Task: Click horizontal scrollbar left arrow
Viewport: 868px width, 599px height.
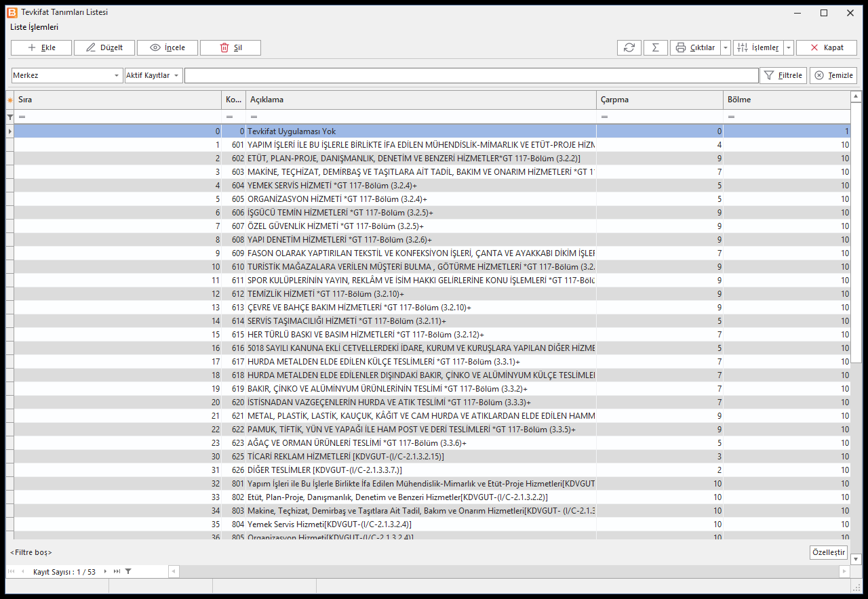Action: coord(174,572)
